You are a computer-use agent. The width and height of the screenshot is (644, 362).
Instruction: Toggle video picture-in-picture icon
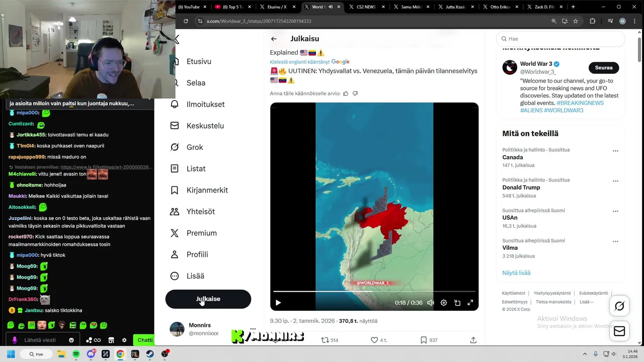pos(457,303)
